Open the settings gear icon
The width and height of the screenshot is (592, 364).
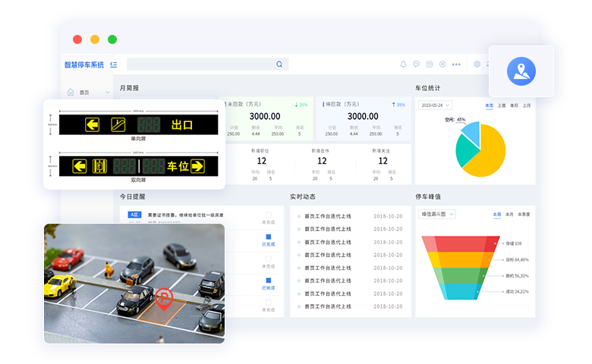(477, 64)
